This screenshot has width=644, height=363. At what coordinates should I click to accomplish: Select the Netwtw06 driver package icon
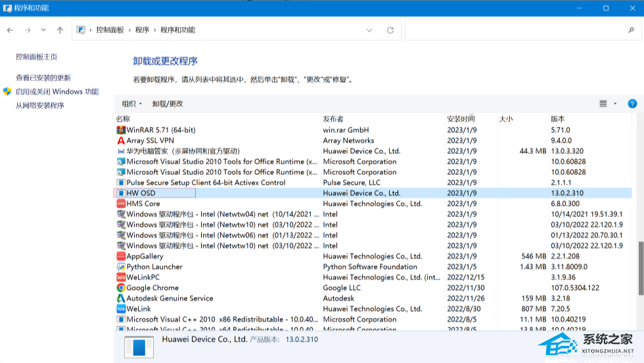[x=121, y=236]
